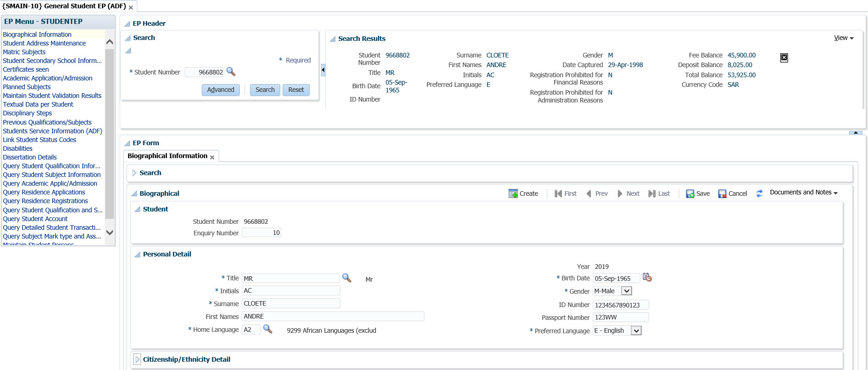Screen dimensions: 868x370
Task: Go to Next record
Action: 628,194
